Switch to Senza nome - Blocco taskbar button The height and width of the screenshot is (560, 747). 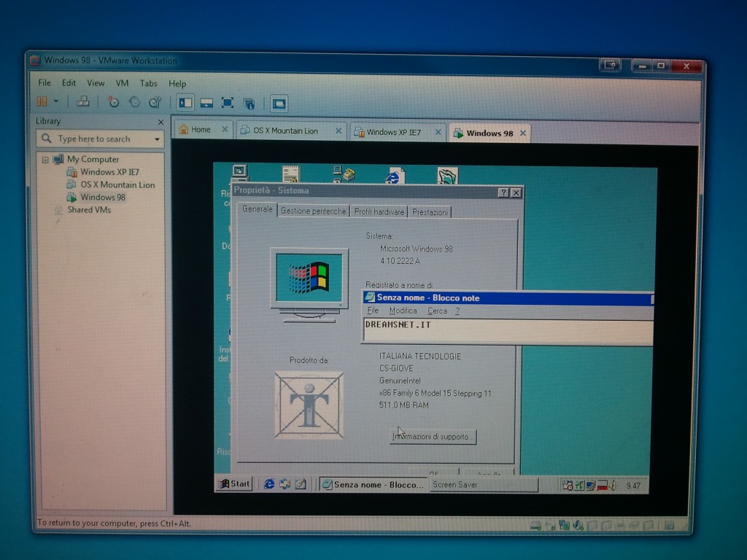pos(373,485)
